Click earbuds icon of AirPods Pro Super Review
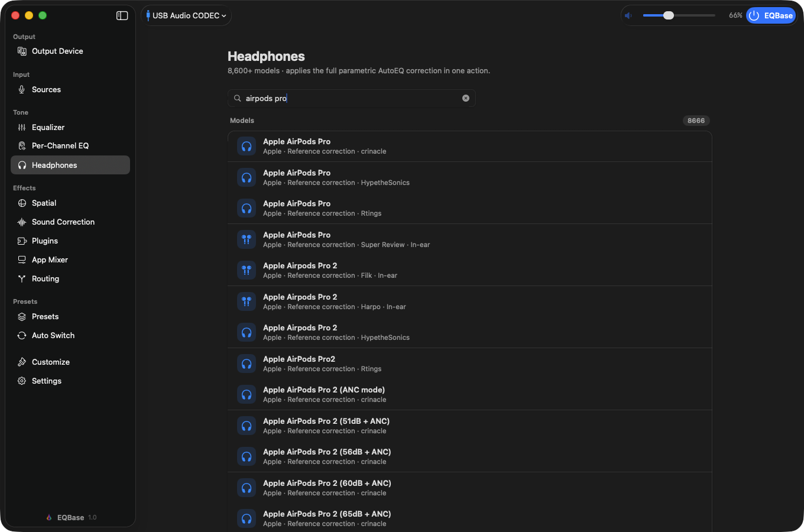 [x=247, y=239]
